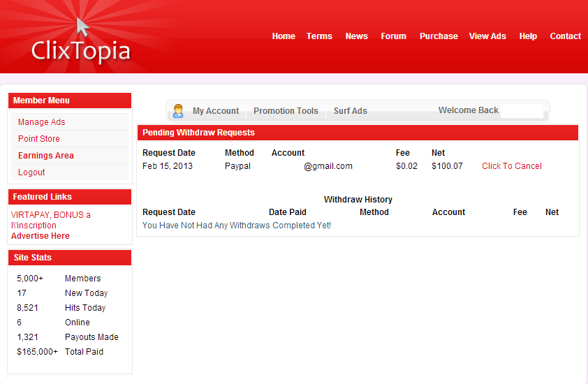Click the Withdraw History heading
Image resolution: width=588 pixels, height=384 pixels.
coord(358,200)
